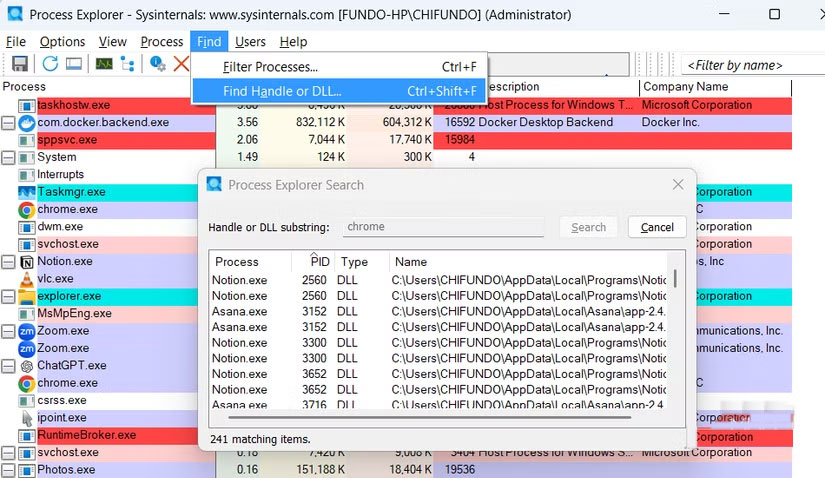Collapse the Photos.exe tree node
Screen dimensions: 825x478
[8, 470]
